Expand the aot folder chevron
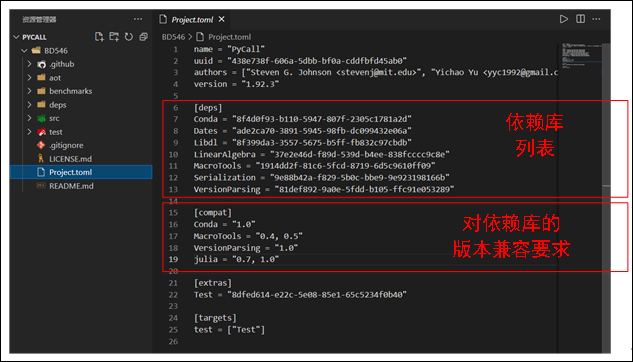This screenshot has height=362, width=633. (x=29, y=77)
